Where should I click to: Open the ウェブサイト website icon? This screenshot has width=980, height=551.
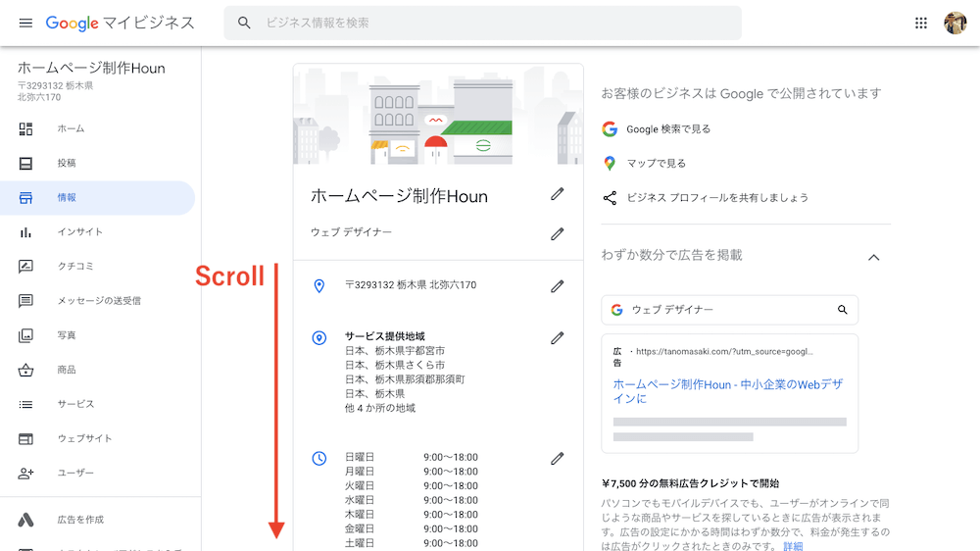pos(25,438)
